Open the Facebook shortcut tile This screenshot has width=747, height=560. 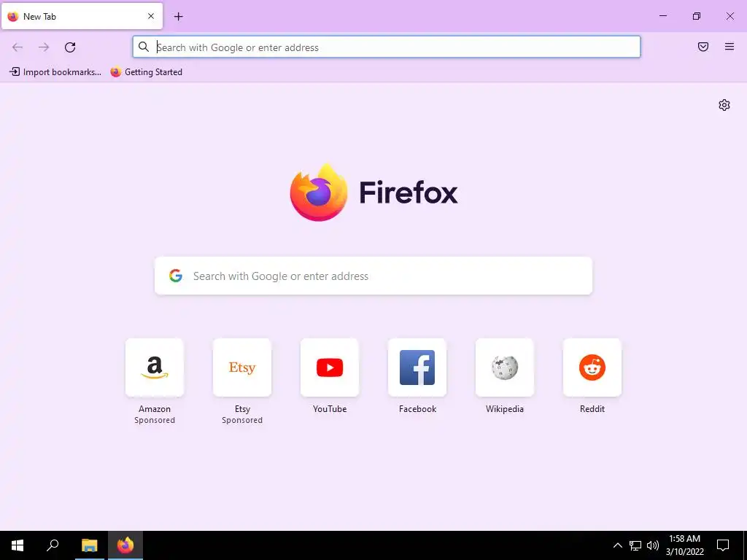(x=417, y=367)
